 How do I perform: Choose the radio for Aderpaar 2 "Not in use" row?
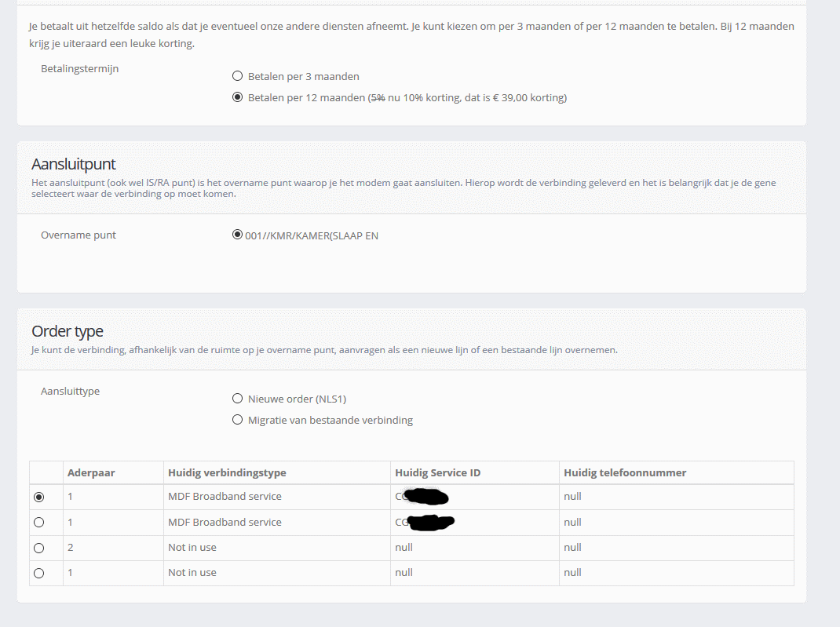pos(39,548)
